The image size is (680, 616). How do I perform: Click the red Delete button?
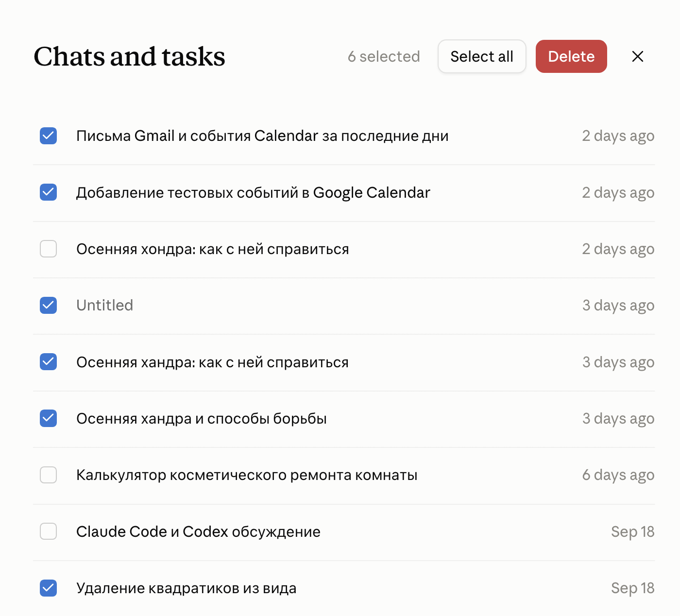pyautogui.click(x=571, y=56)
